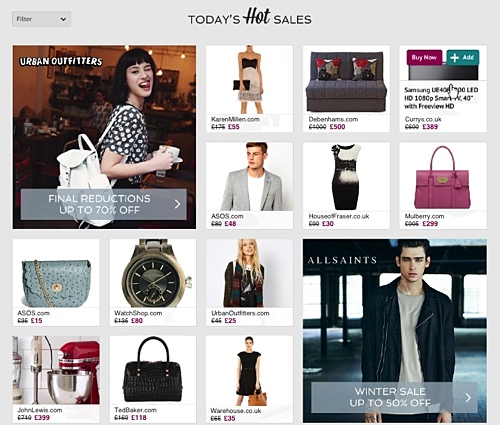Open the KarenMillen.com dress thumbnail

[x=250, y=80]
